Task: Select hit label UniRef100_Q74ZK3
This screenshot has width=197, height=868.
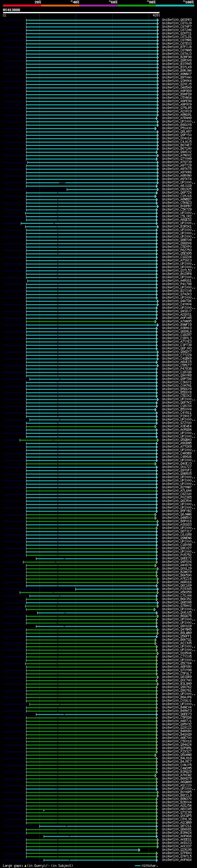Action: tap(177, 294)
